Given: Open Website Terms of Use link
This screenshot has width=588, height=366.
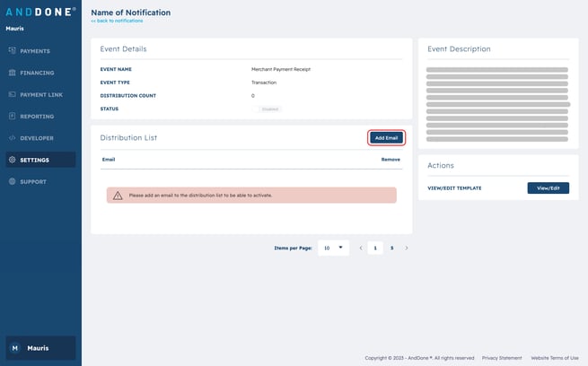Looking at the screenshot, I should click(555, 357).
